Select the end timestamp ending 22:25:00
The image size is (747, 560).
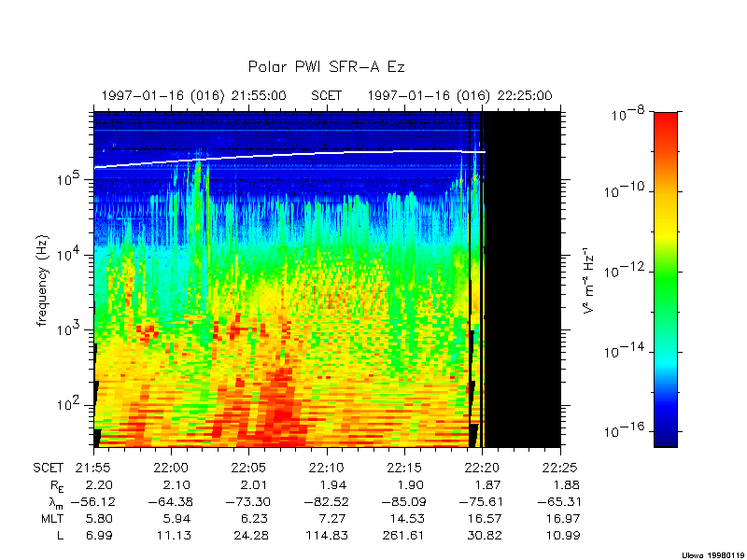pyautogui.click(x=459, y=95)
